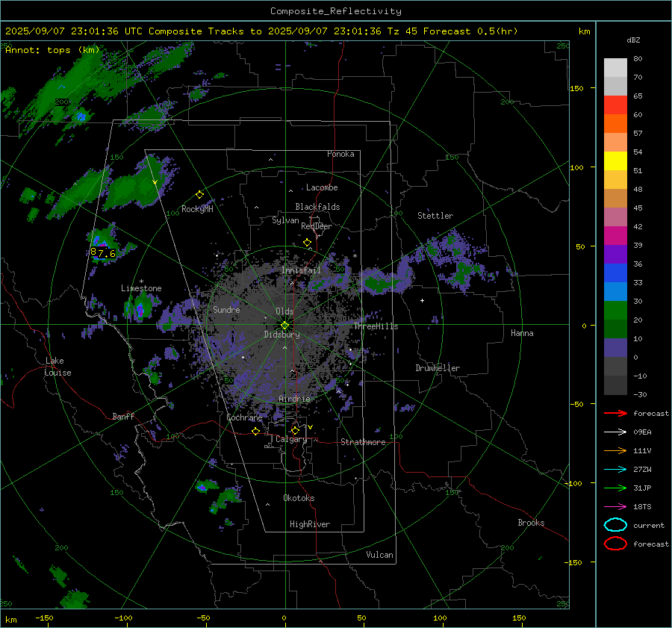Click the orange 111V arrow icon

click(x=615, y=450)
